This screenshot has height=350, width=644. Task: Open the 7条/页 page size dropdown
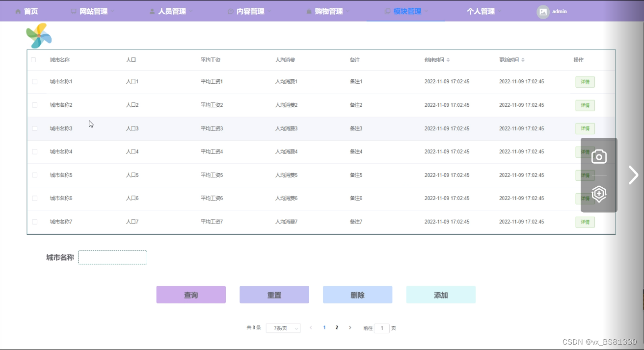pyautogui.click(x=283, y=328)
